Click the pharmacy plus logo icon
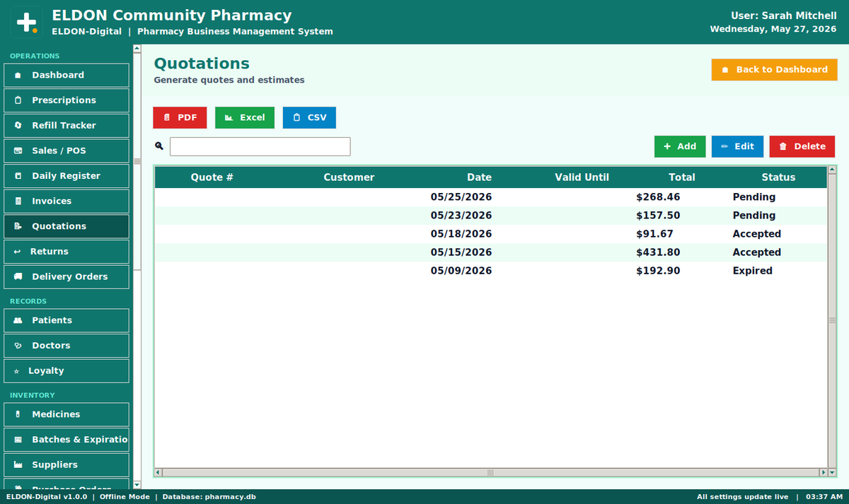Image resolution: width=849 pixels, height=504 pixels. click(x=26, y=23)
